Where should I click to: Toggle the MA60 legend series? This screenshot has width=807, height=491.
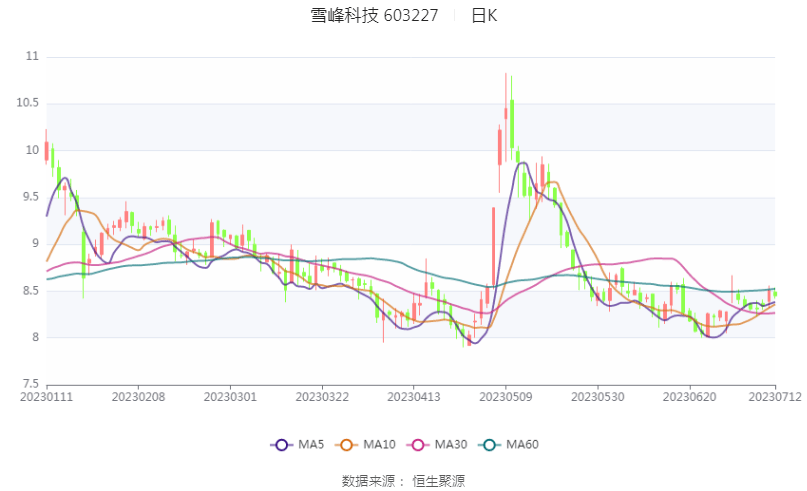[508, 445]
